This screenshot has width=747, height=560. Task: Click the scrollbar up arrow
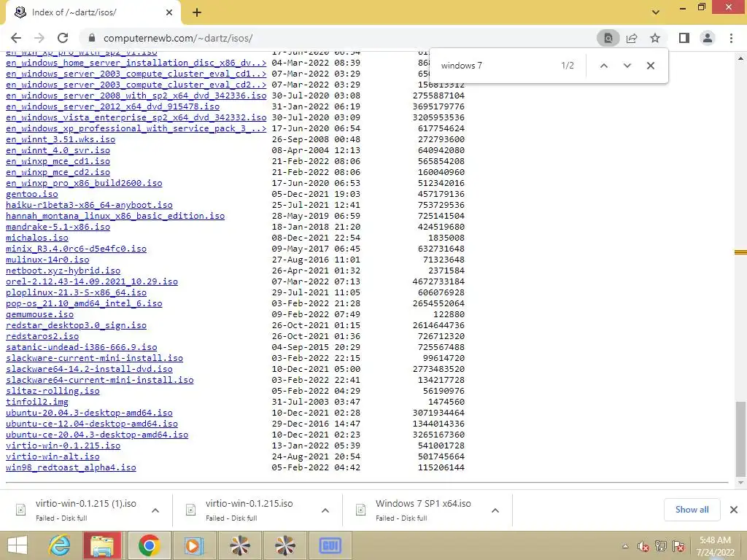coord(740,58)
